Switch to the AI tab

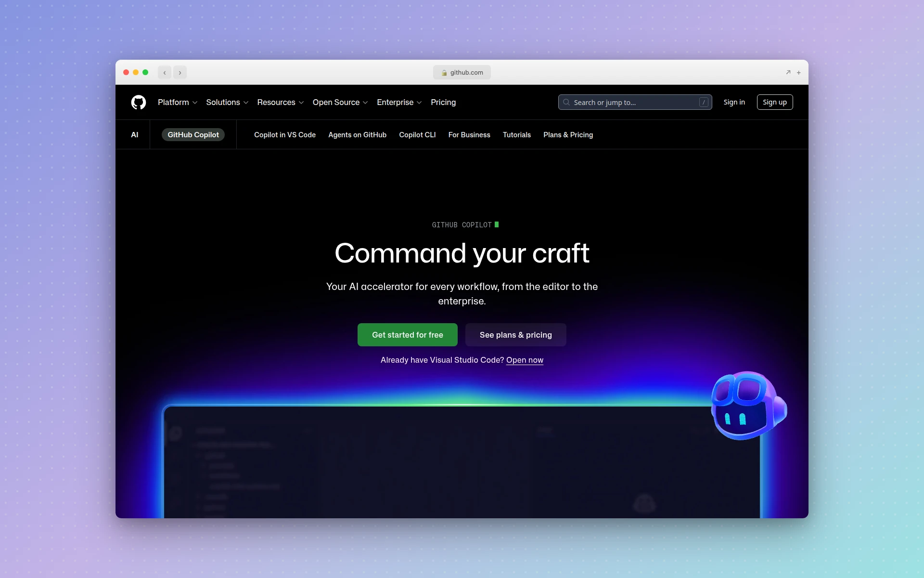coord(134,134)
